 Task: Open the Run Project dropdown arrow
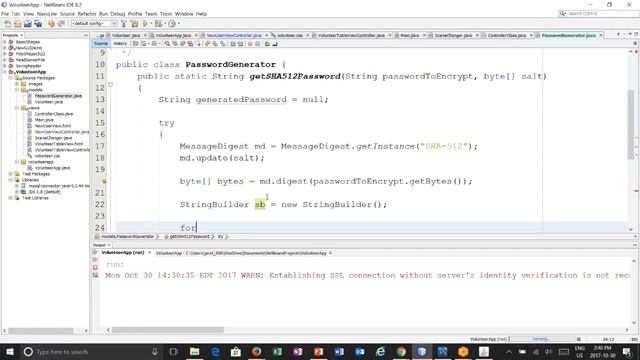click(x=151, y=24)
